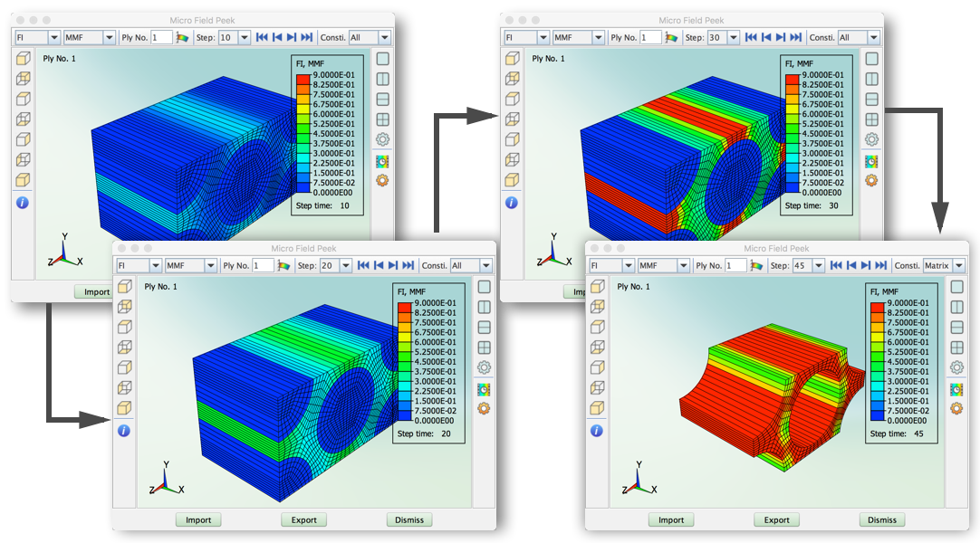Click the gray gear icon in the Step 30 window
The image size is (980, 543).
[871, 139]
